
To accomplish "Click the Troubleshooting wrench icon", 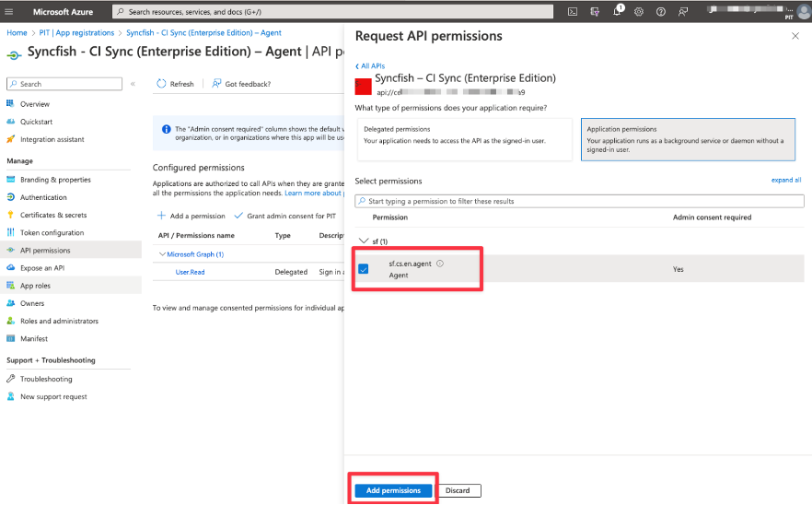I will point(10,379).
